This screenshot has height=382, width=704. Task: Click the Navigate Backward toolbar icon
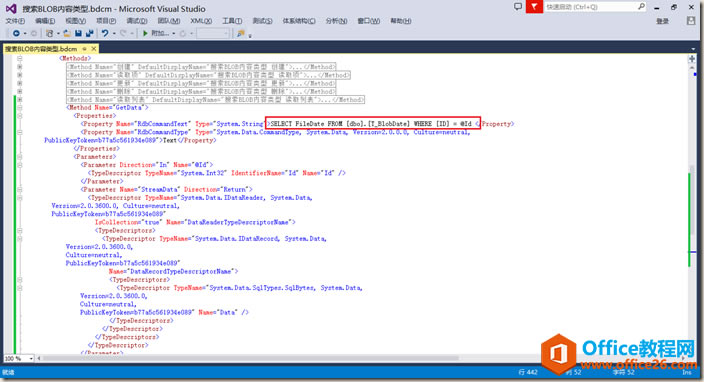click(x=16, y=33)
